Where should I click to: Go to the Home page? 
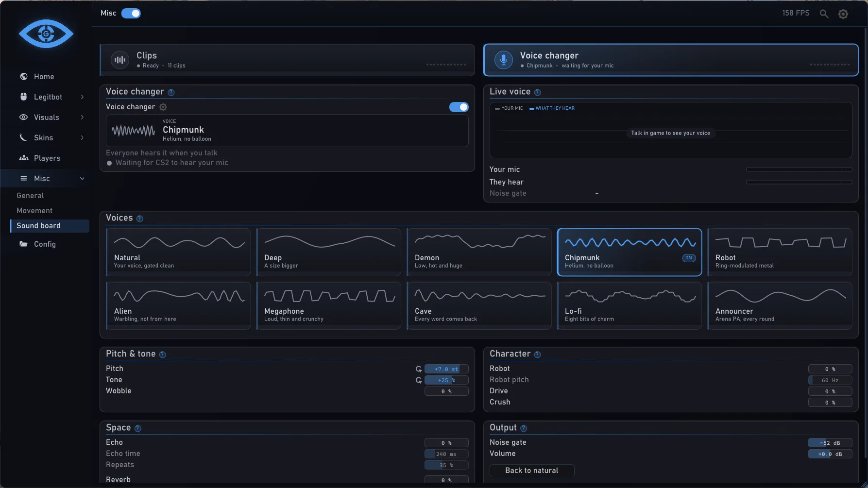click(x=44, y=77)
